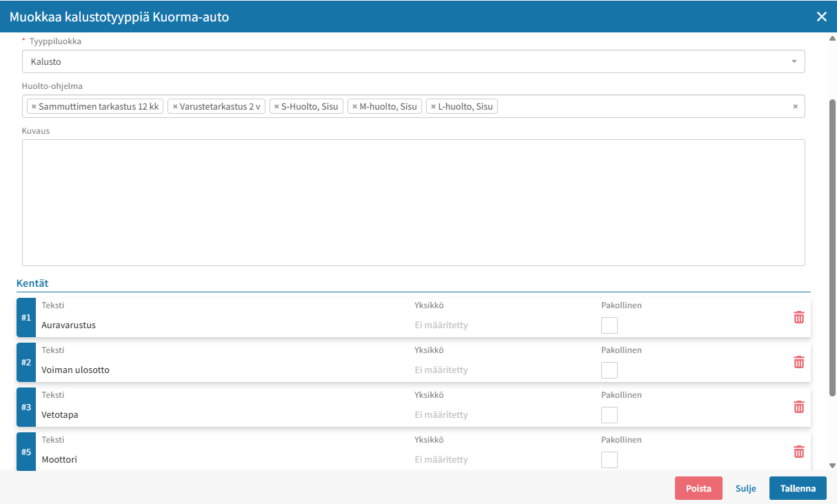Click the red Poista button

(698, 488)
